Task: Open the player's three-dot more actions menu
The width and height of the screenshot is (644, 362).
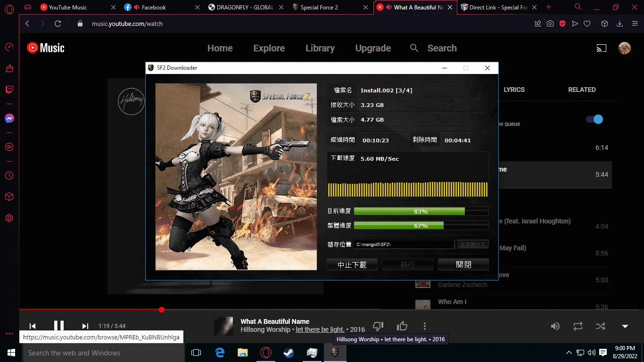Action: [x=425, y=326]
